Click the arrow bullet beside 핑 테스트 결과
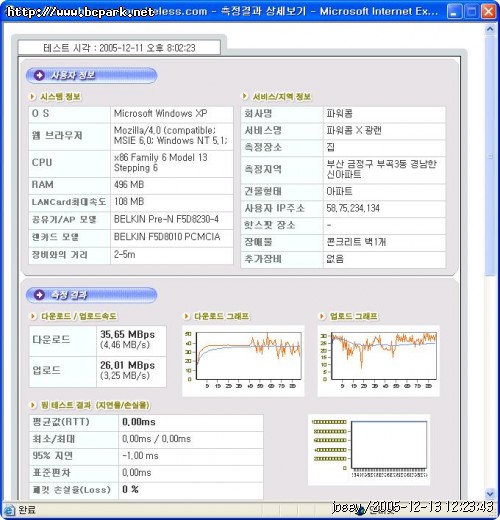Screen dimensions: 500x520 point(33,405)
